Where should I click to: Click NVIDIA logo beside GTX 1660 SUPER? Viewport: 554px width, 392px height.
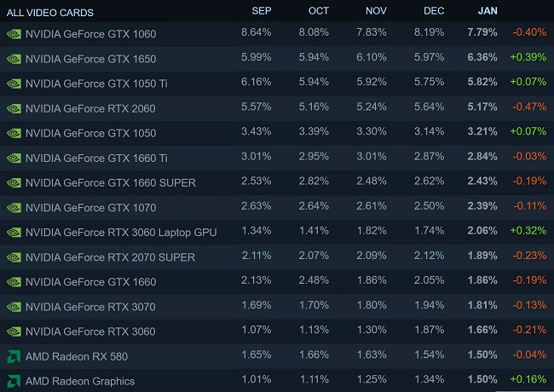point(14,183)
